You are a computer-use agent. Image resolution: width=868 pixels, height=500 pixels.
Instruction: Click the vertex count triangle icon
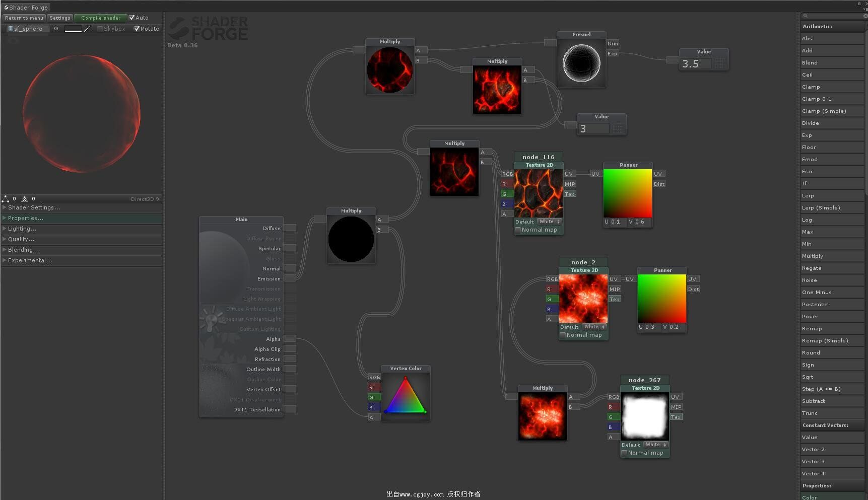[x=6, y=199]
